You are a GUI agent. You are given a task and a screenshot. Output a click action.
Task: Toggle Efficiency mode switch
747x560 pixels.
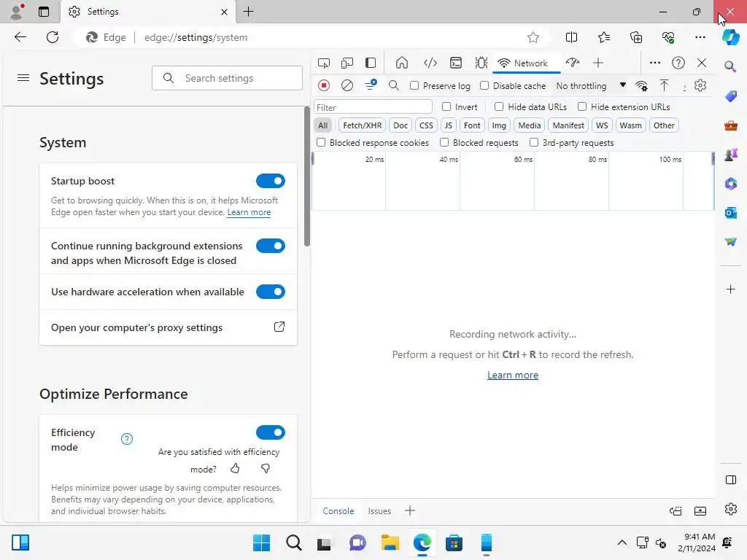[x=271, y=432]
